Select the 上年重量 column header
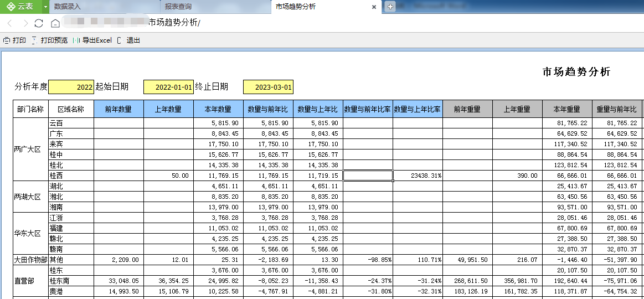Viewport: 644px width, 299px height. tap(518, 109)
